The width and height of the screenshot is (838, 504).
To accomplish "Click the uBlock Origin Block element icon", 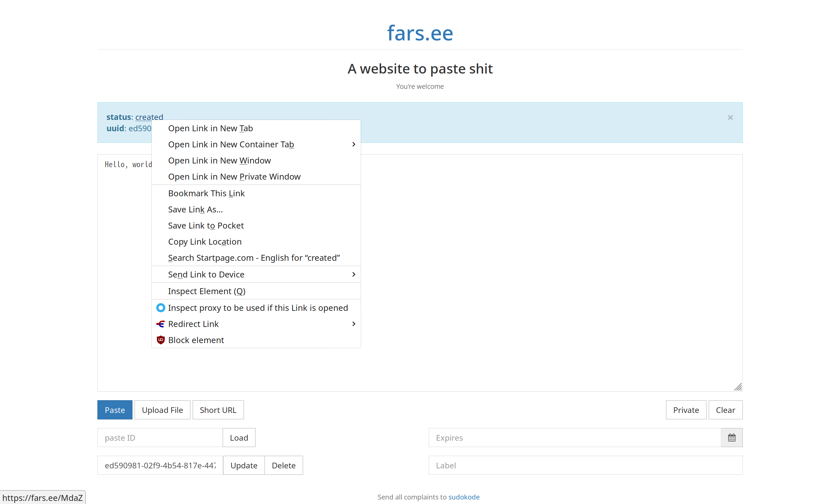I will (161, 340).
